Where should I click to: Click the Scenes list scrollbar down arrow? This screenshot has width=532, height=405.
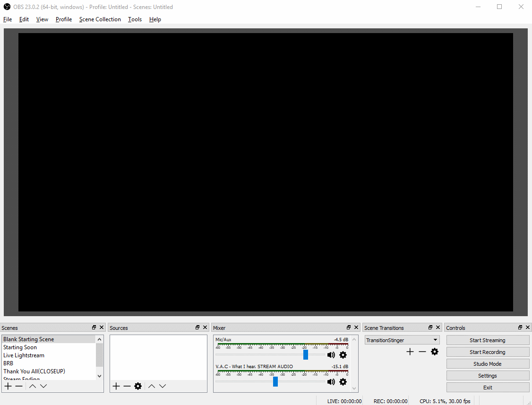tap(99, 376)
